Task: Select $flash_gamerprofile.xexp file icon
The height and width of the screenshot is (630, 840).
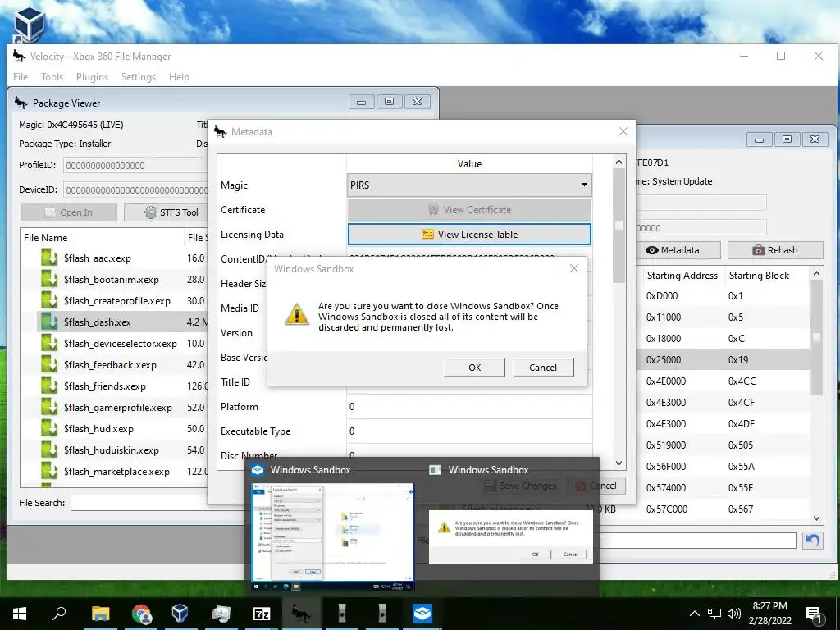Action: [49, 408]
